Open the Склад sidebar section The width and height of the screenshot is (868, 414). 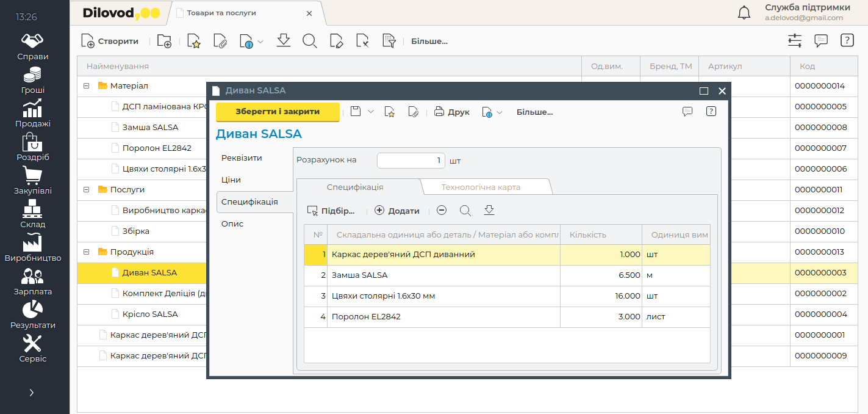tap(33, 215)
